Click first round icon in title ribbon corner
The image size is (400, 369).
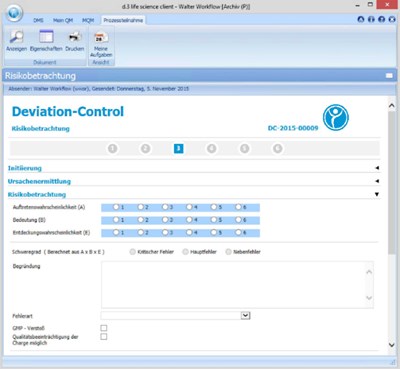(361, 19)
